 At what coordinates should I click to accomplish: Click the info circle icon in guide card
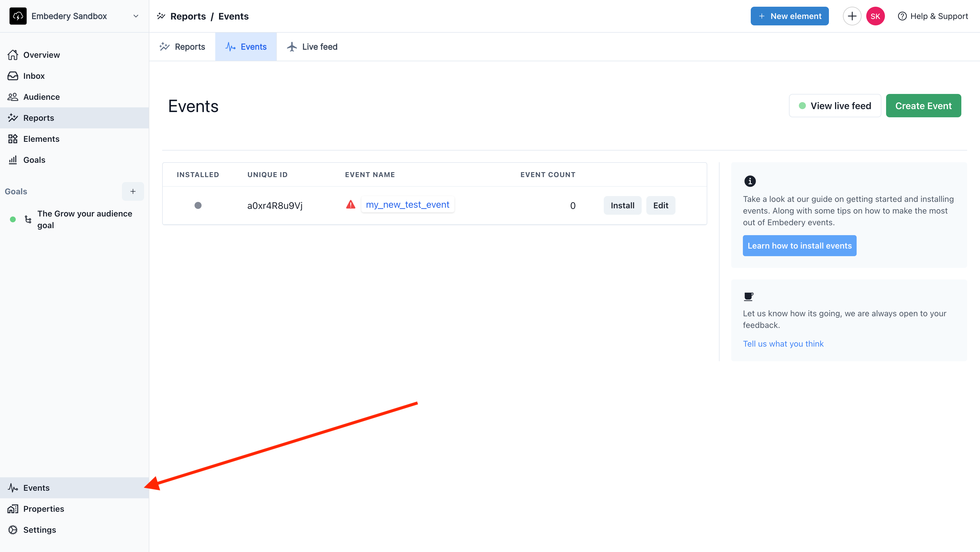pos(750,181)
